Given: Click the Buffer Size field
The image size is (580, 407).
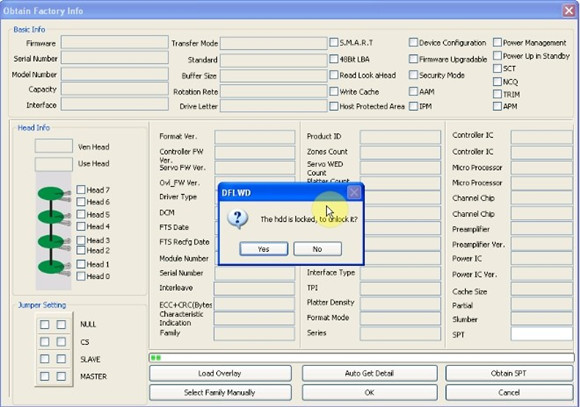Looking at the screenshot, I should pos(274,76).
